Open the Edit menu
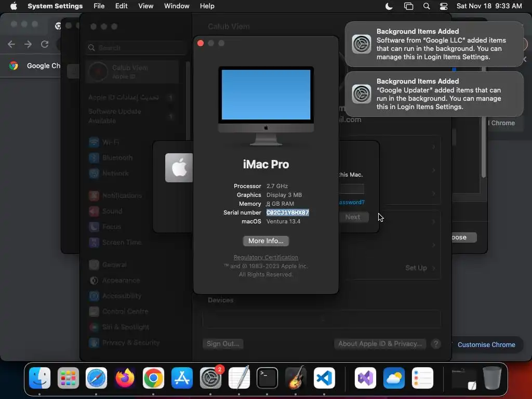532x399 pixels. (122, 6)
